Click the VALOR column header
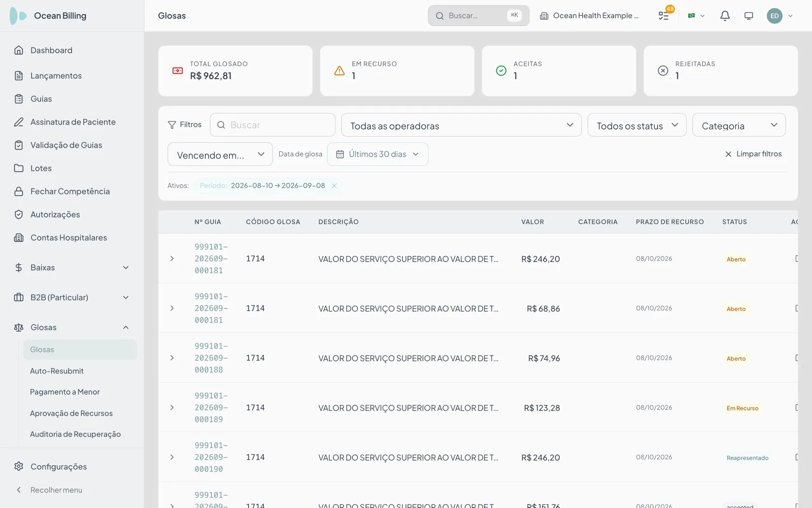Viewport: 812px width, 508px height. point(532,222)
